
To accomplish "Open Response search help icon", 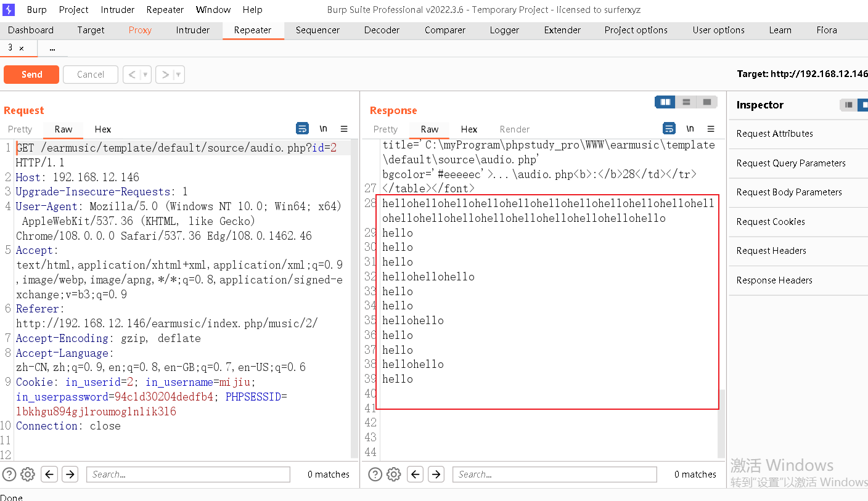I will [x=375, y=474].
